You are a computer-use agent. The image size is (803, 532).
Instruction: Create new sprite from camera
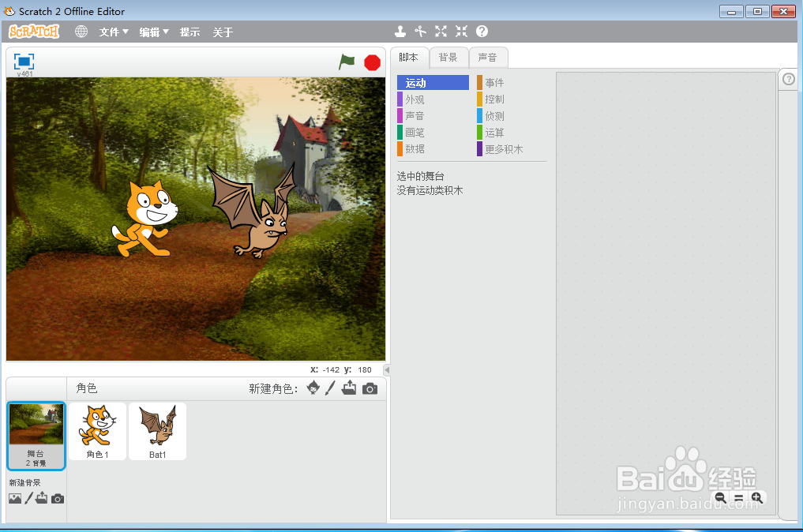370,389
